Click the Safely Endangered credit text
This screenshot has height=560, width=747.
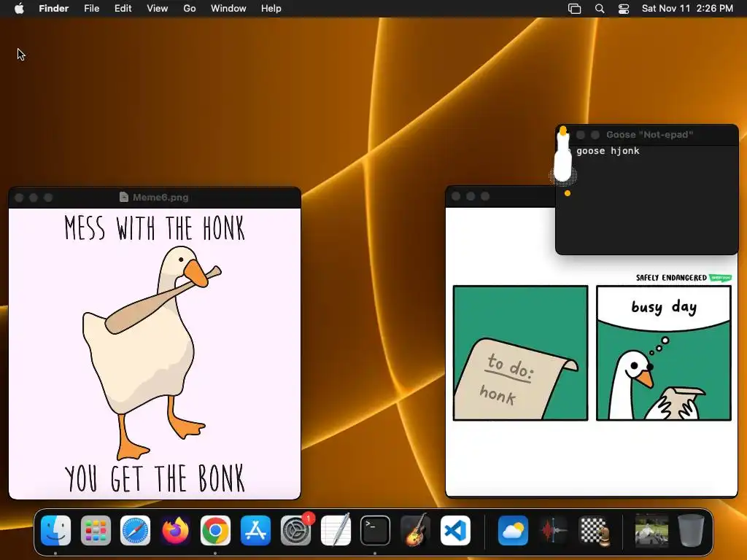[x=671, y=278]
